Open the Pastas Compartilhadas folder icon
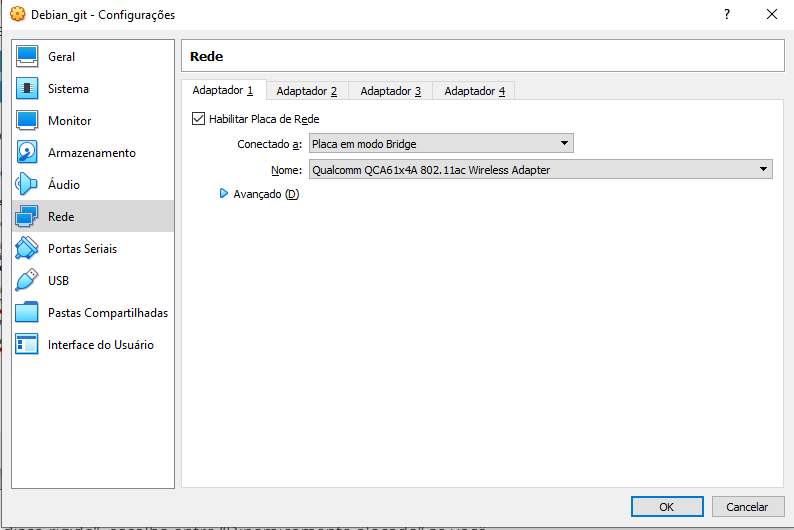The image size is (794, 530). point(27,312)
